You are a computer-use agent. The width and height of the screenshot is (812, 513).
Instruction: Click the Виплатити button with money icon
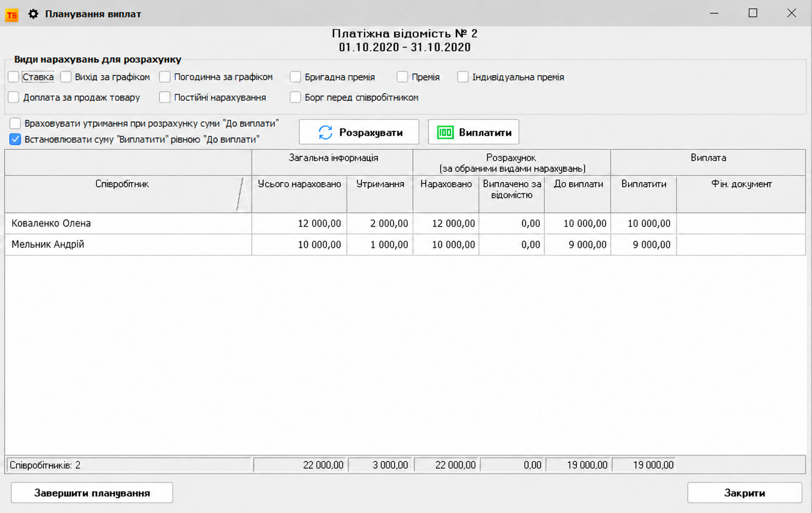473,132
